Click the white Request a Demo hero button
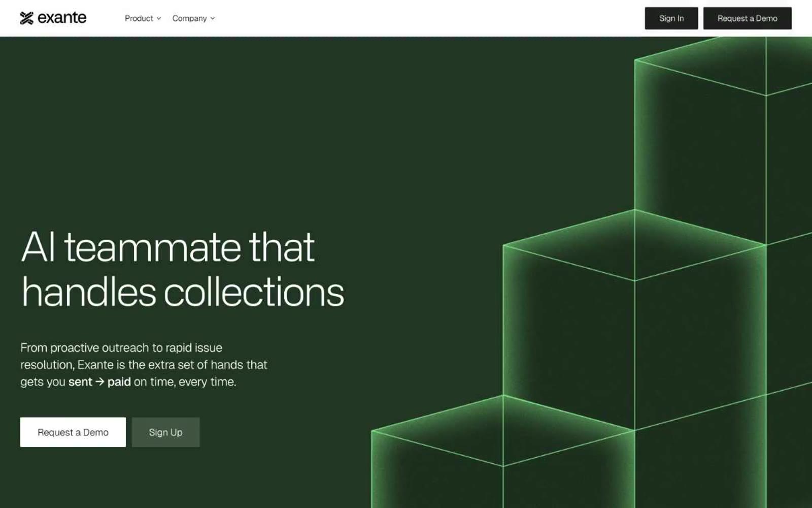This screenshot has height=508, width=812. [73, 432]
